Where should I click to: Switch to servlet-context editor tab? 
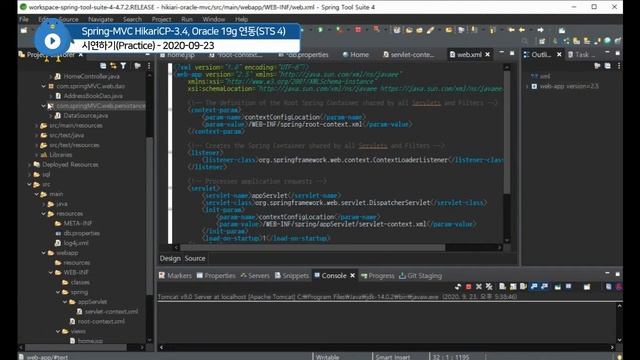pyautogui.click(x=409, y=54)
